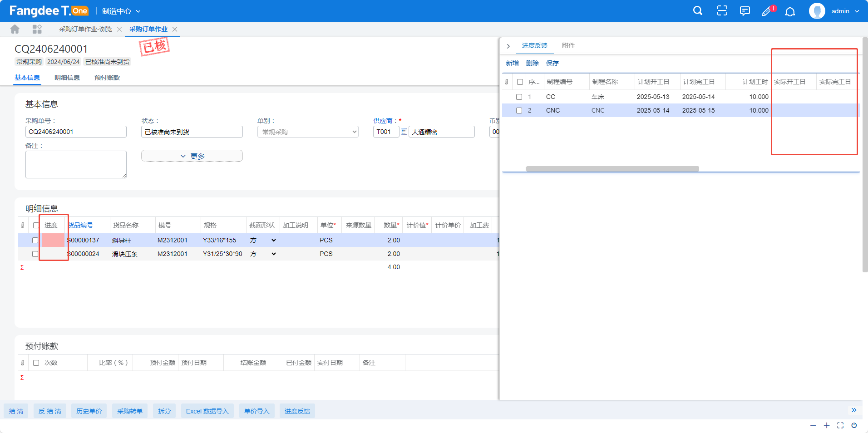This screenshot has width=868, height=433.
Task: Click the 历史单价 button
Action: pos(89,411)
